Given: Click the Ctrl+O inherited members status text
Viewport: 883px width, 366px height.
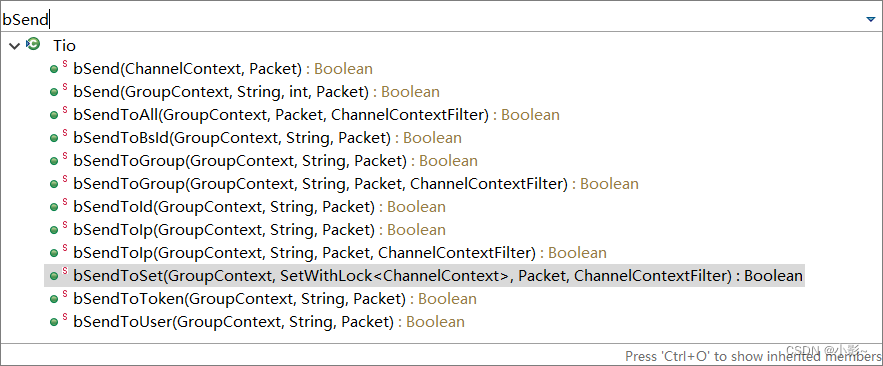Looking at the screenshot, I should coord(753,356).
